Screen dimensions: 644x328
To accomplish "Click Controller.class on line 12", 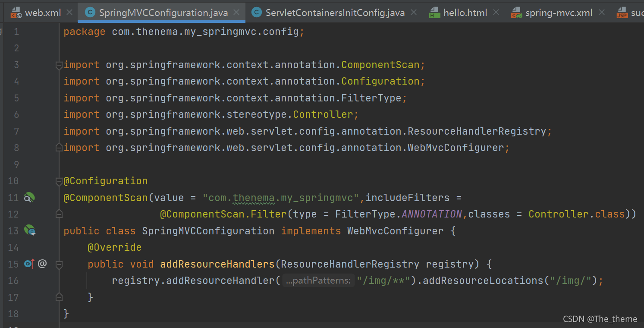I will tap(577, 214).
